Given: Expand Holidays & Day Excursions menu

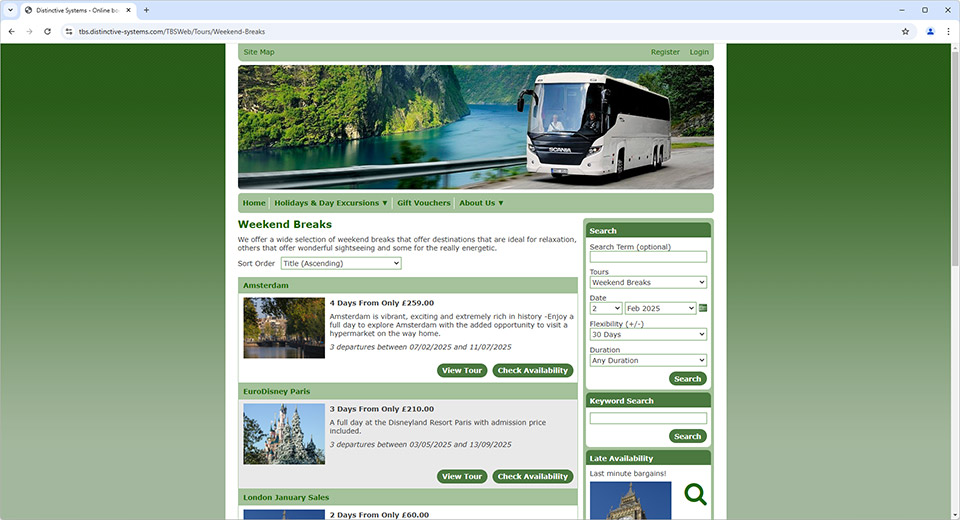Looking at the screenshot, I should pos(331,203).
